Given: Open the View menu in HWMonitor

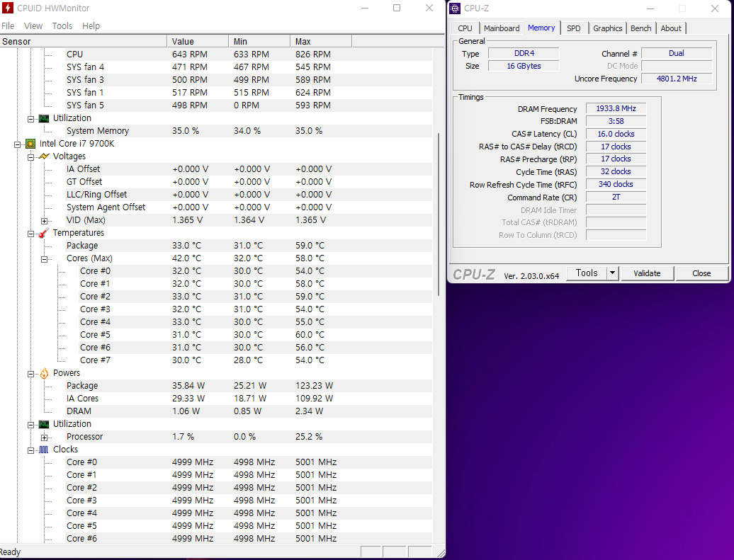Looking at the screenshot, I should pyautogui.click(x=33, y=25).
